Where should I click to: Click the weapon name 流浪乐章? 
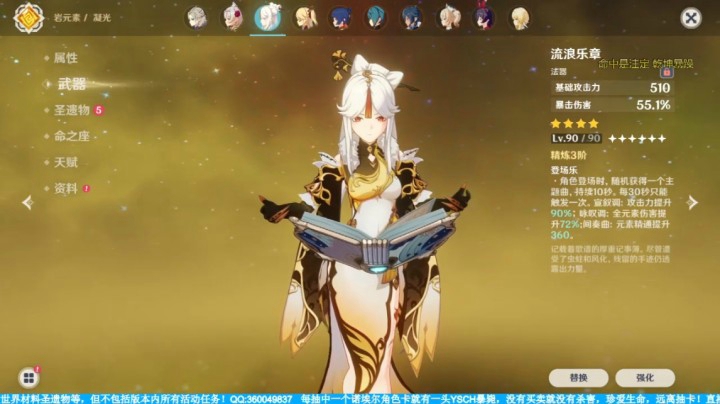(x=576, y=54)
